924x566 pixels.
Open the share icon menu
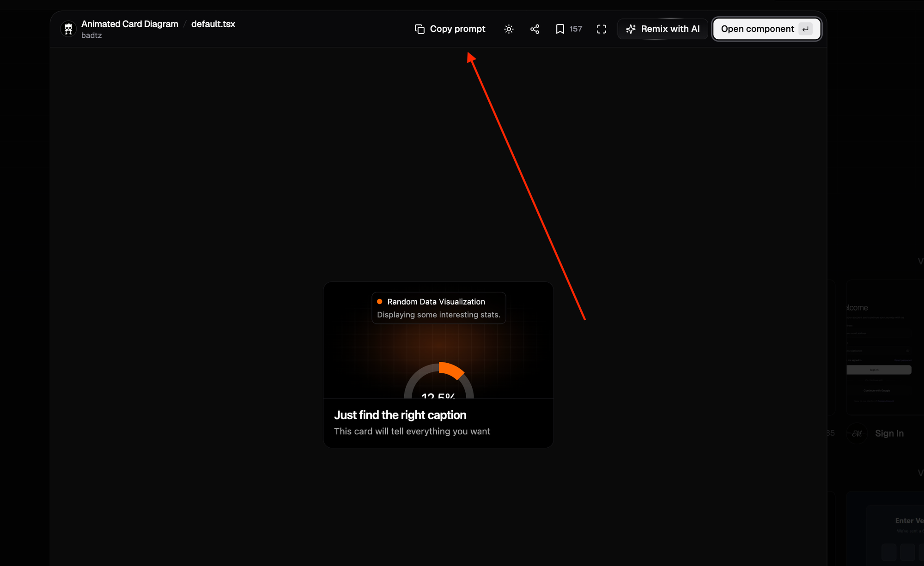click(x=535, y=29)
